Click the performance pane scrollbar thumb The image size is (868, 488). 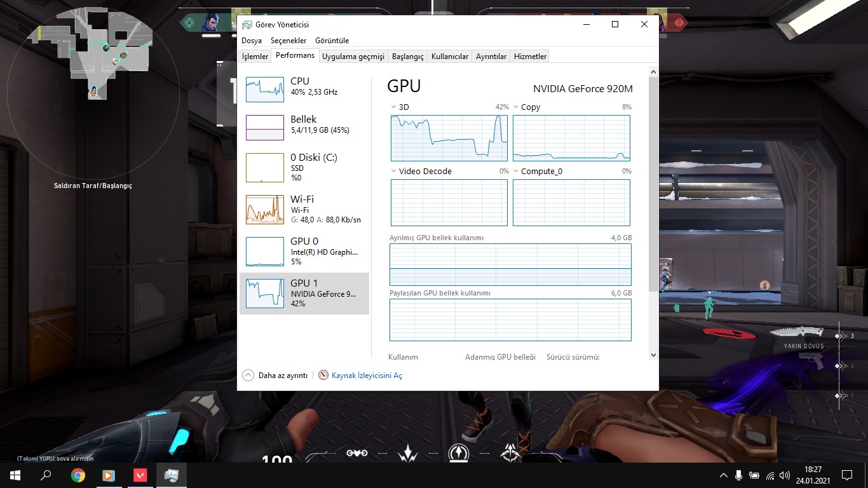click(653, 184)
